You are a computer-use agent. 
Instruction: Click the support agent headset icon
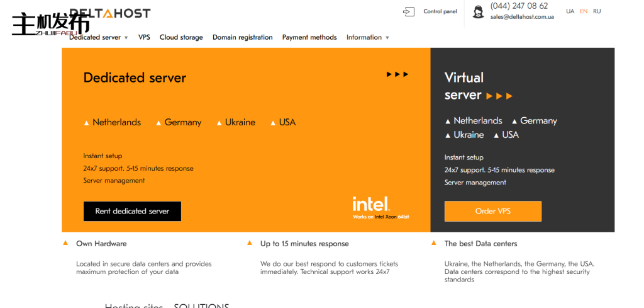pyautogui.click(x=479, y=11)
